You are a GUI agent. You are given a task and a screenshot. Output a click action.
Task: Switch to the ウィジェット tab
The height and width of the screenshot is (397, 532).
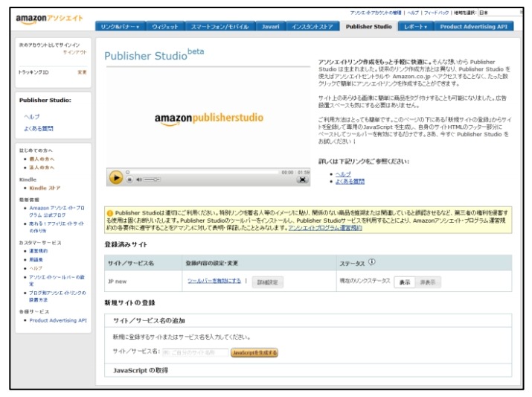165,27
